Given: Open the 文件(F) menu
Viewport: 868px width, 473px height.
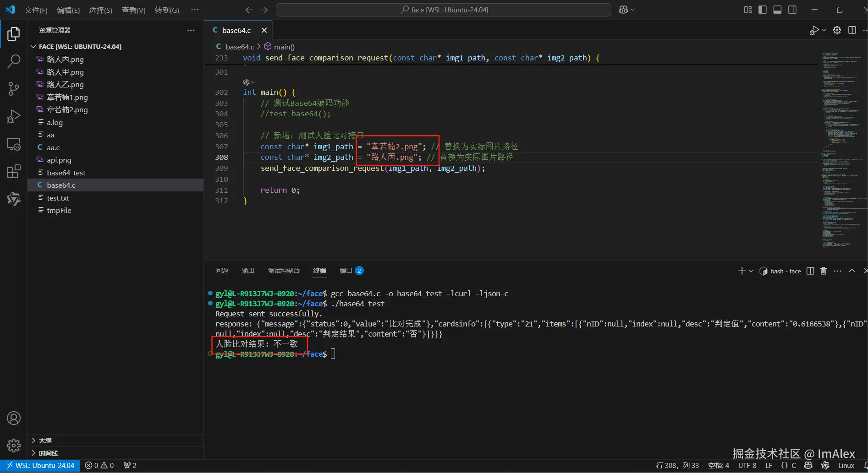Looking at the screenshot, I should (x=36, y=10).
